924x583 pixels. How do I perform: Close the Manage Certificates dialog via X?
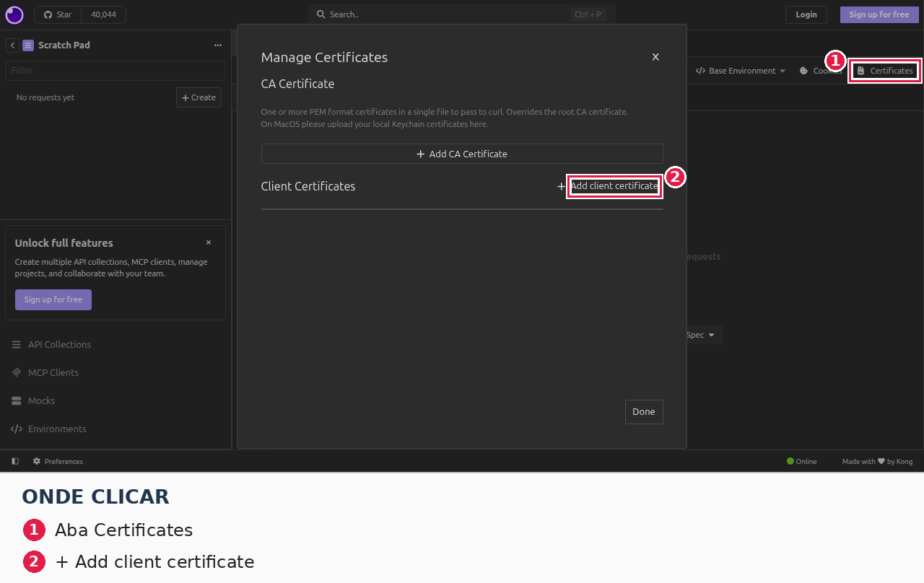click(655, 57)
